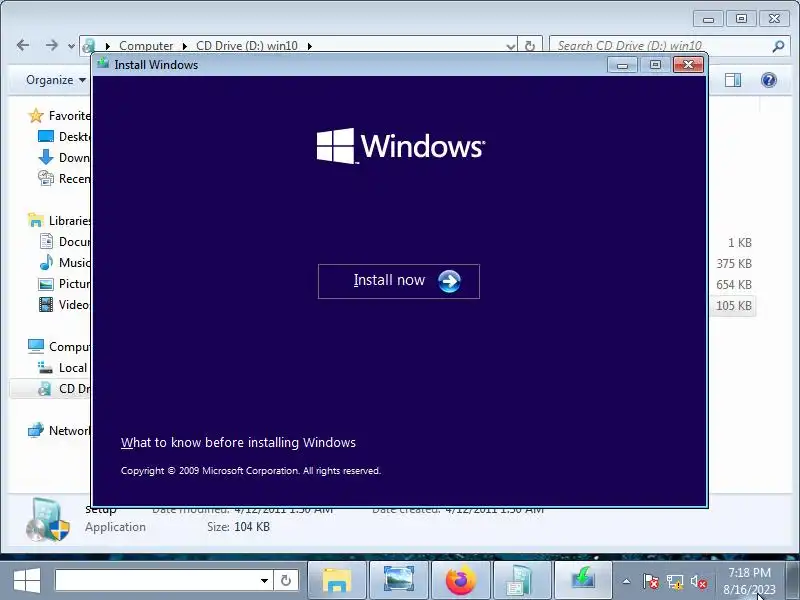Viewport: 800px width, 600px height.
Task: Maximize the Install Windows window
Action: pos(655,65)
